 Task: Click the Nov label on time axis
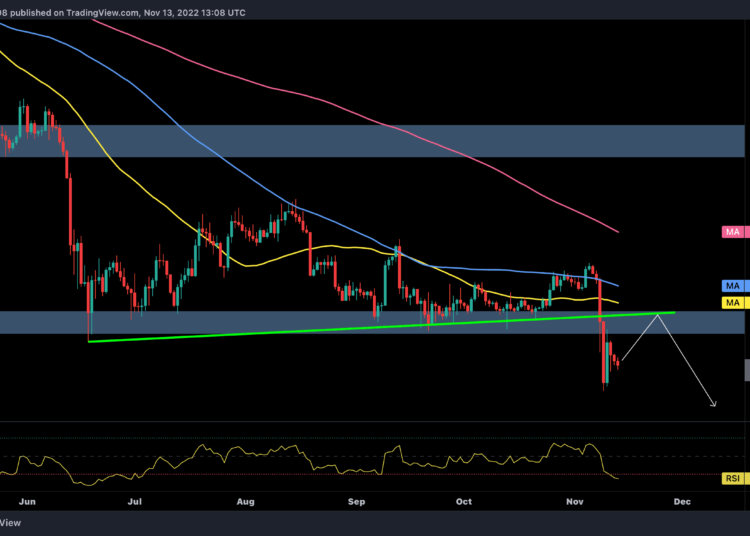pyautogui.click(x=574, y=502)
